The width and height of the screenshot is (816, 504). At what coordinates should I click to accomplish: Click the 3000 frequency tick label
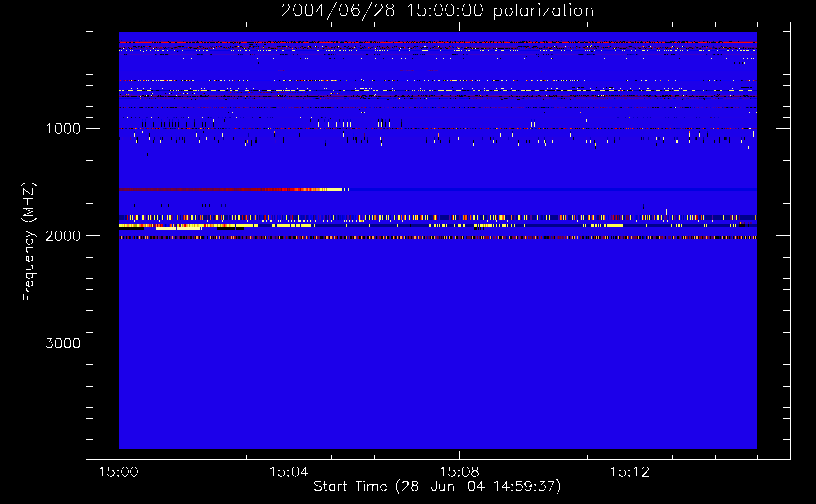(63, 343)
